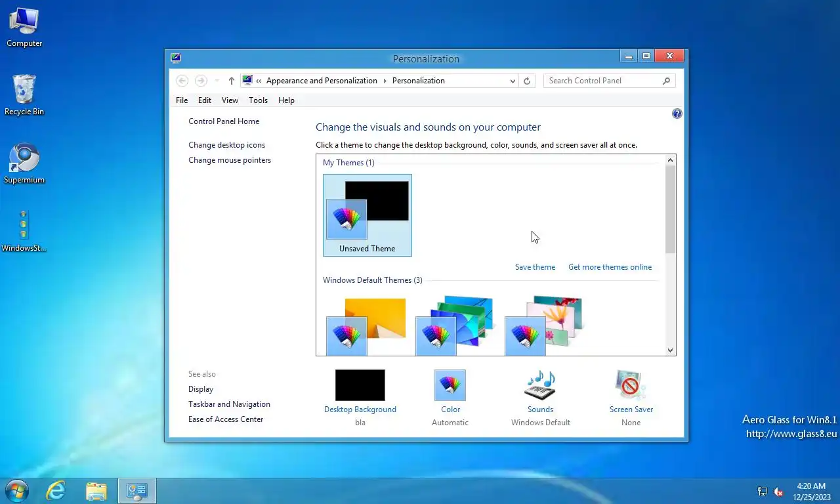
Task: Click the Personalization breadcrumb segment
Action: 418,81
